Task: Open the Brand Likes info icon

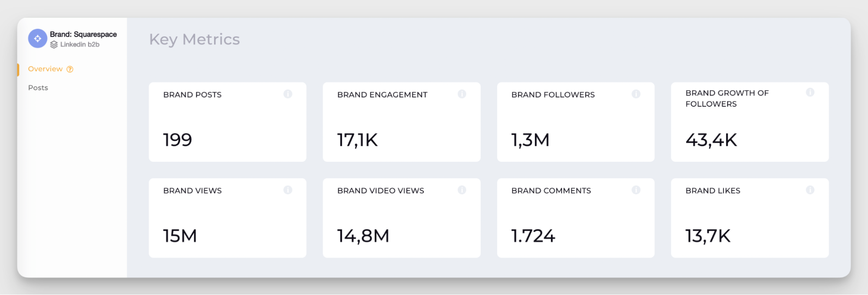Action: tap(810, 190)
